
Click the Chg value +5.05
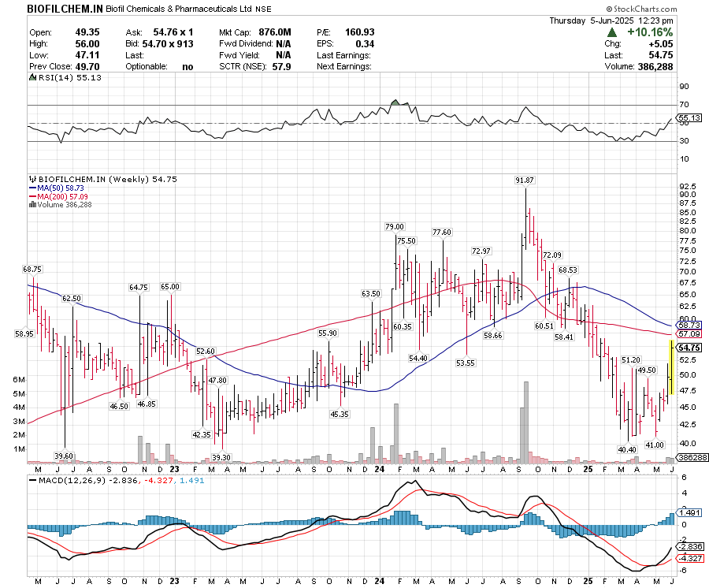click(x=661, y=44)
